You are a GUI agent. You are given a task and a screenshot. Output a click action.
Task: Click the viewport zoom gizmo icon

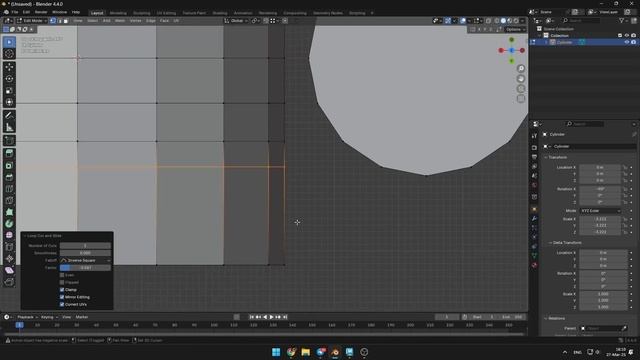pyautogui.click(x=521, y=68)
